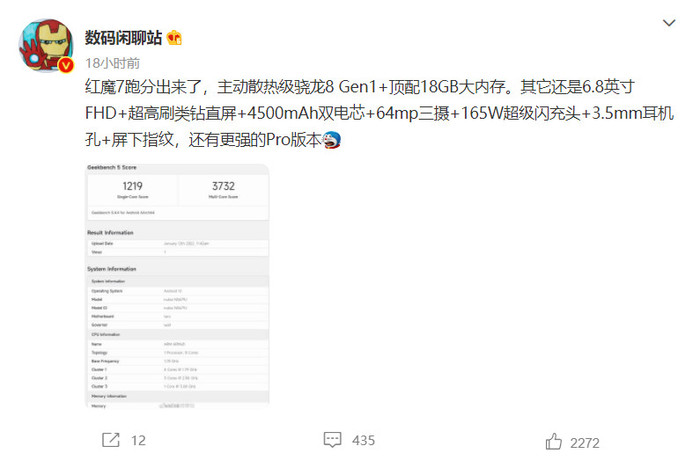Click the Result Information heading in image

(110, 233)
